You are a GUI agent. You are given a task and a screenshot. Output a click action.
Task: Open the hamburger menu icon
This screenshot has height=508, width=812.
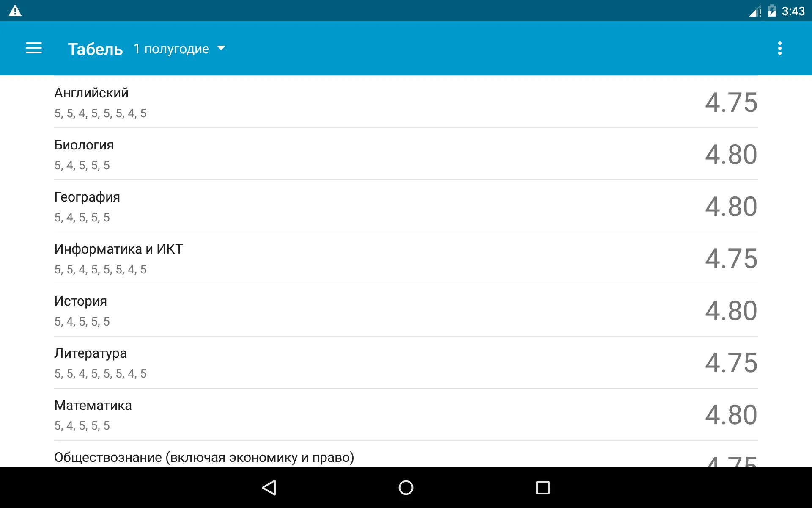pos(34,48)
